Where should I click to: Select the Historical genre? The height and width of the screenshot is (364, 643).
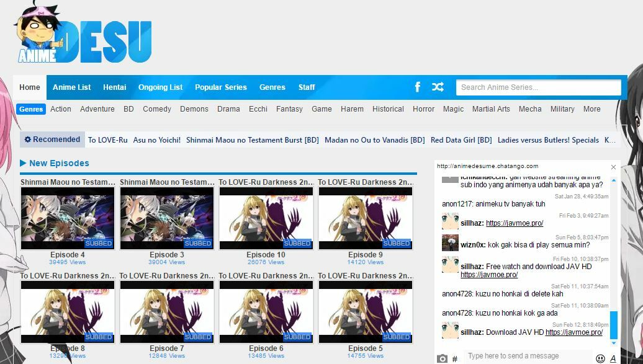[389, 109]
